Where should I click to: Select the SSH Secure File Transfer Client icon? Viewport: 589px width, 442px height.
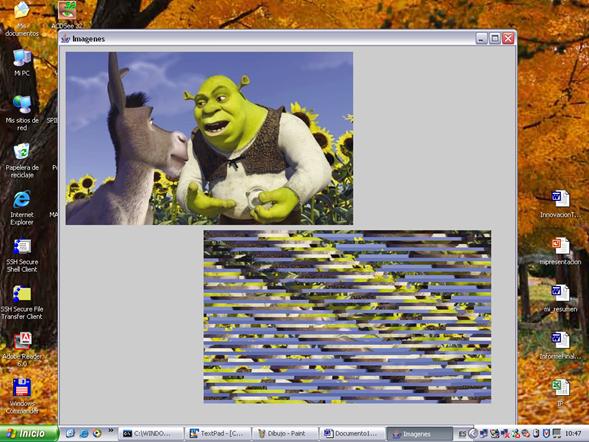[22, 302]
